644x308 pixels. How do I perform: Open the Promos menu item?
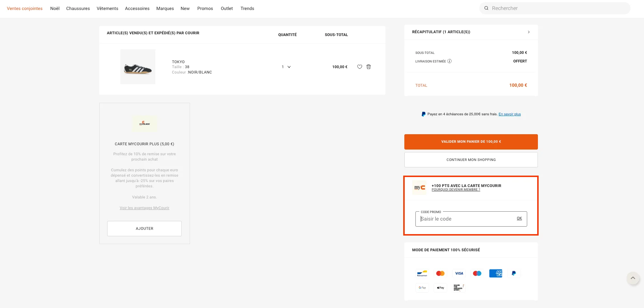205,9
